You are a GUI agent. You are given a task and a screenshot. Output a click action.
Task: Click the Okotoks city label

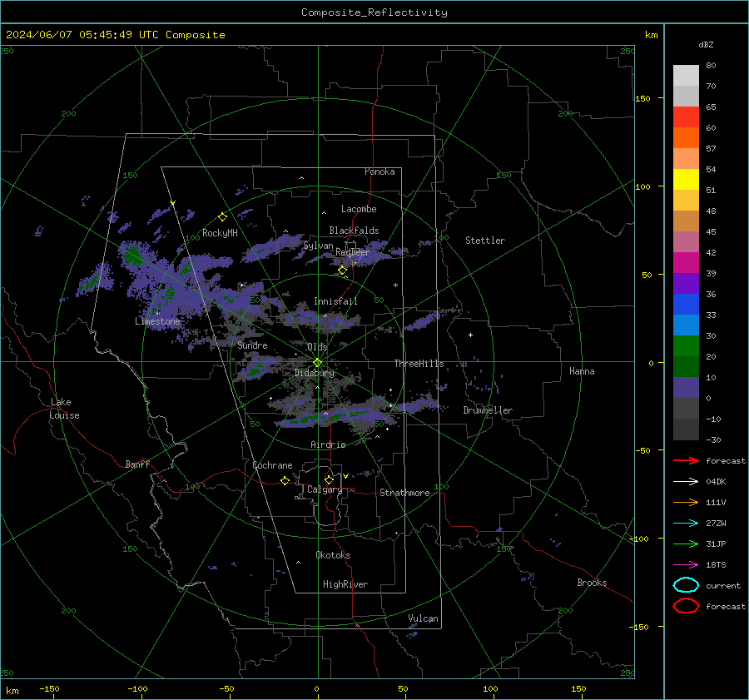333,554
